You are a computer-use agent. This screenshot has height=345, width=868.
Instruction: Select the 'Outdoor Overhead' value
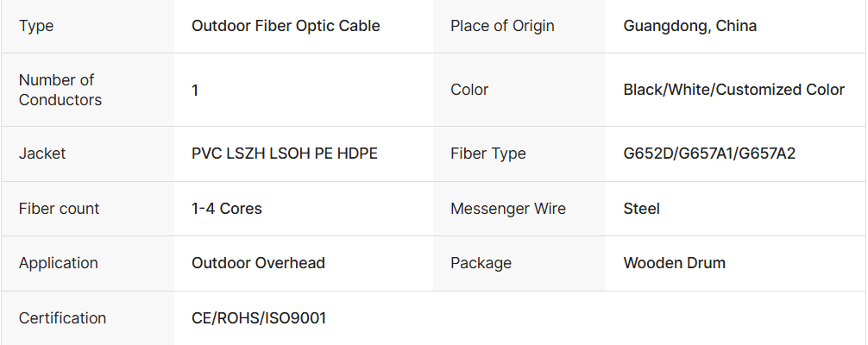tap(258, 263)
